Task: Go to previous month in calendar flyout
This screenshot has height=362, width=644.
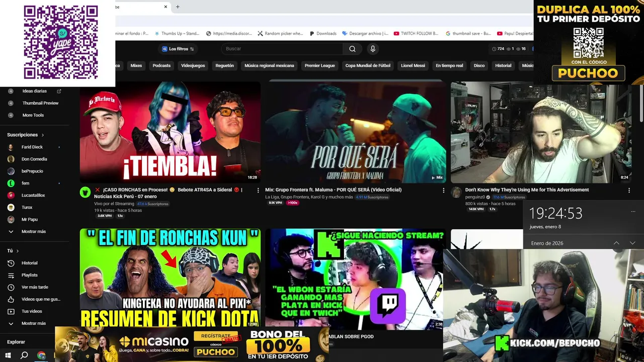Action: click(616, 243)
